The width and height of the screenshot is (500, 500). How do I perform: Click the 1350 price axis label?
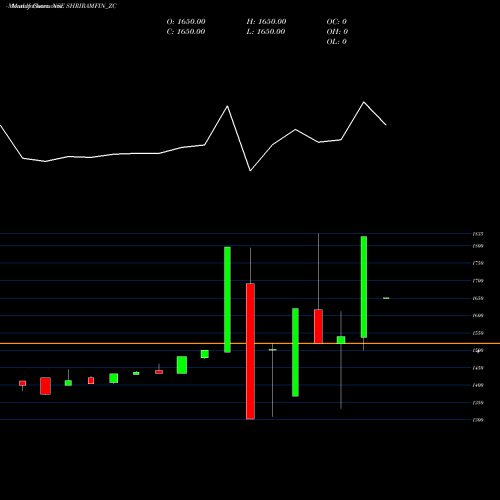pyautogui.click(x=478, y=403)
